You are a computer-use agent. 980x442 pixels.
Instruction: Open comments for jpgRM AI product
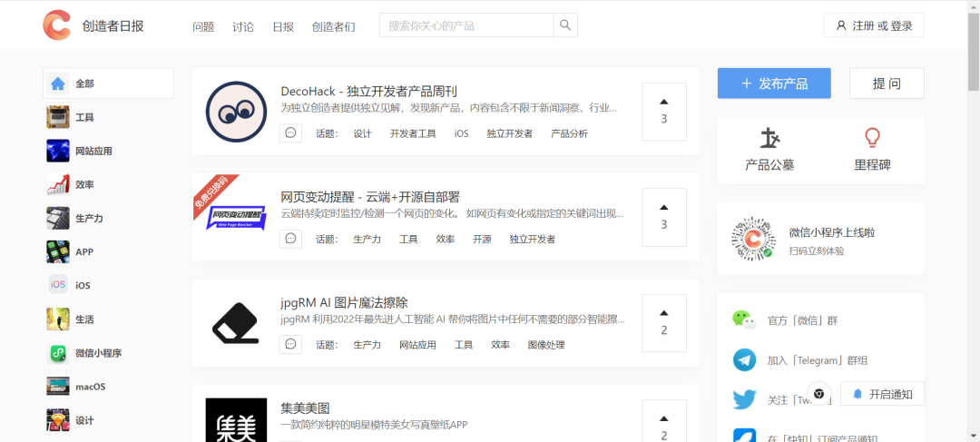point(290,345)
